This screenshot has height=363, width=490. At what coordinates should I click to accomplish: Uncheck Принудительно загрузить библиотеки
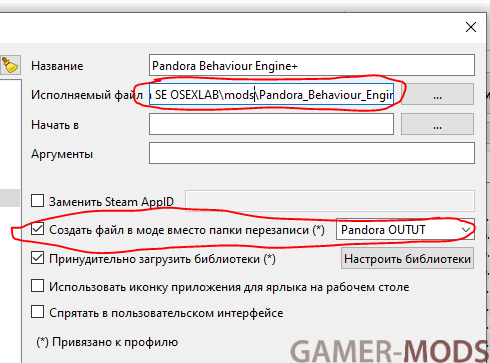click(37, 258)
